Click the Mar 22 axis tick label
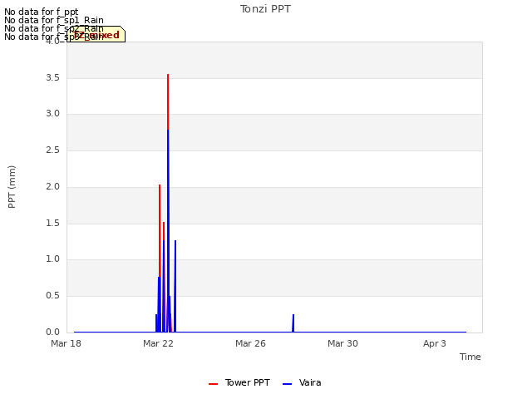This screenshot has width=532, height=399. (158, 343)
